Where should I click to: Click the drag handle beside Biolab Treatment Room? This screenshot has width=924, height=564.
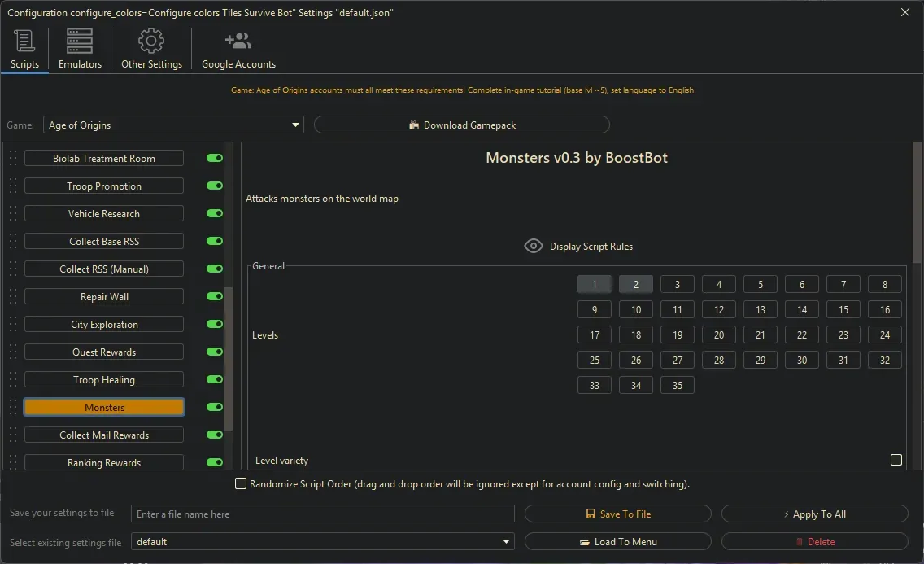coord(13,159)
